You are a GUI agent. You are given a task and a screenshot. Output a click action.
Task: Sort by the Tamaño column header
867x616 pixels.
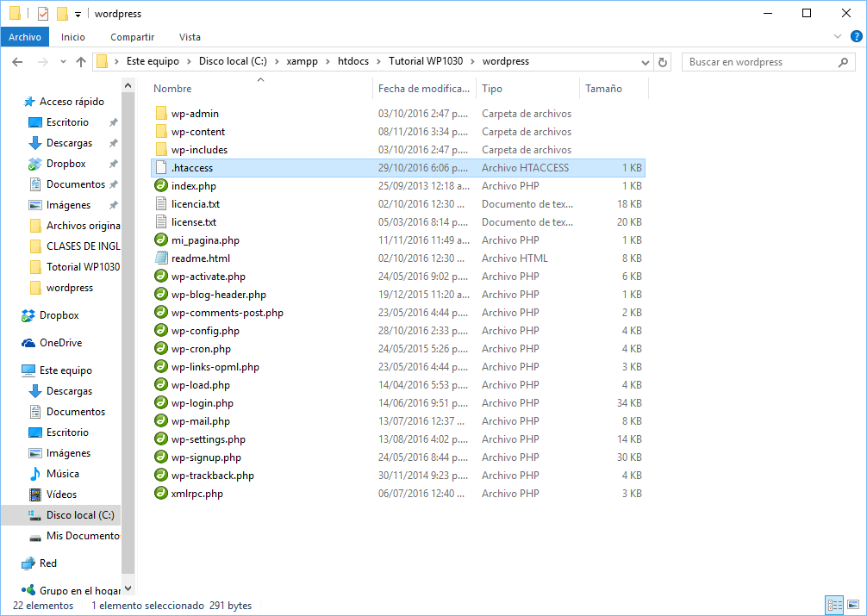pyautogui.click(x=614, y=89)
